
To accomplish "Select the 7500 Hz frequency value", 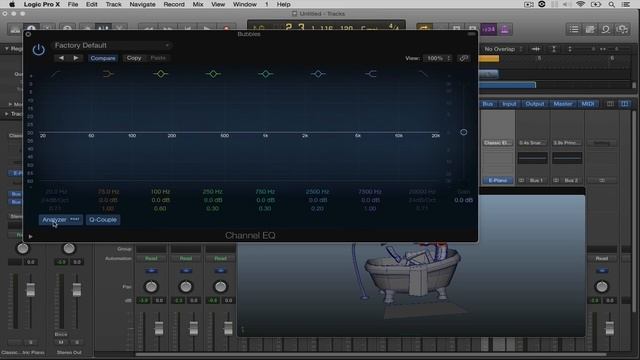I will (x=370, y=191).
